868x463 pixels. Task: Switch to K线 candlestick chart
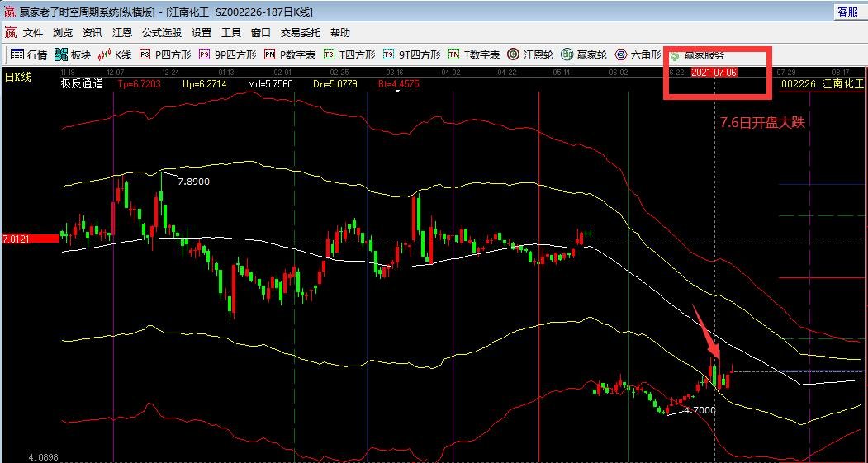(x=115, y=54)
